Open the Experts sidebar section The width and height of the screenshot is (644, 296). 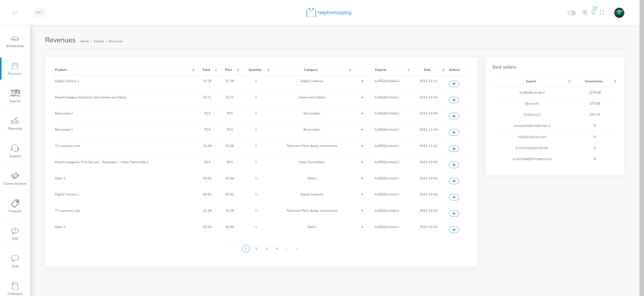[x=15, y=96]
